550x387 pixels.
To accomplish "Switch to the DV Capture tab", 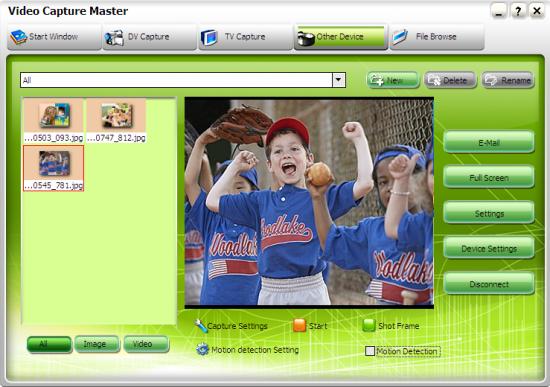I will click(150, 37).
